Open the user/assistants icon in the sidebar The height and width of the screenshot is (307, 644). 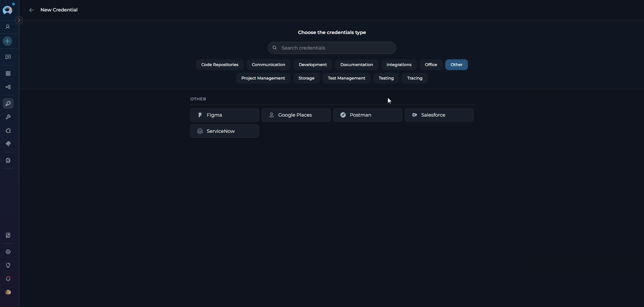coord(8,27)
